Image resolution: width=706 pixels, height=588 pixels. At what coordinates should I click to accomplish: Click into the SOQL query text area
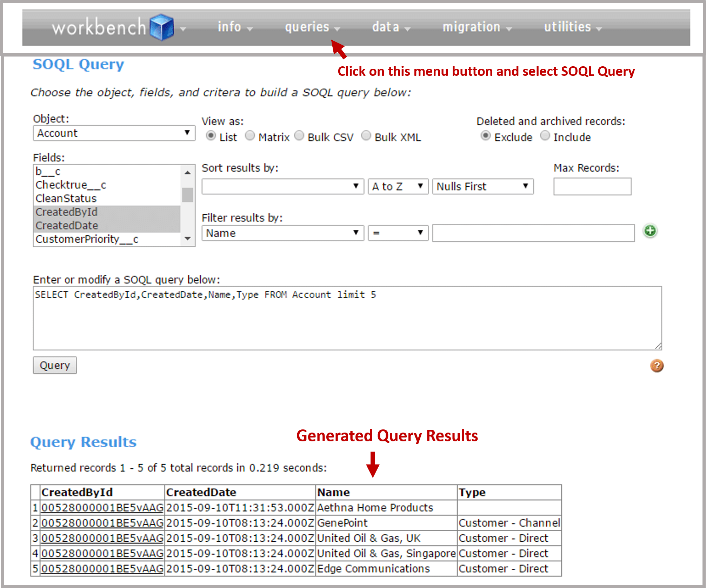click(347, 318)
